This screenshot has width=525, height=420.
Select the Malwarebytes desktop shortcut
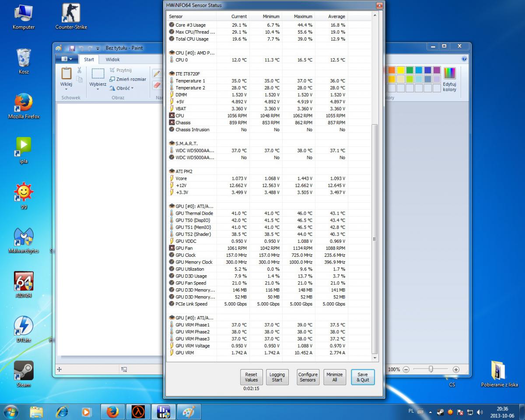[x=24, y=240]
